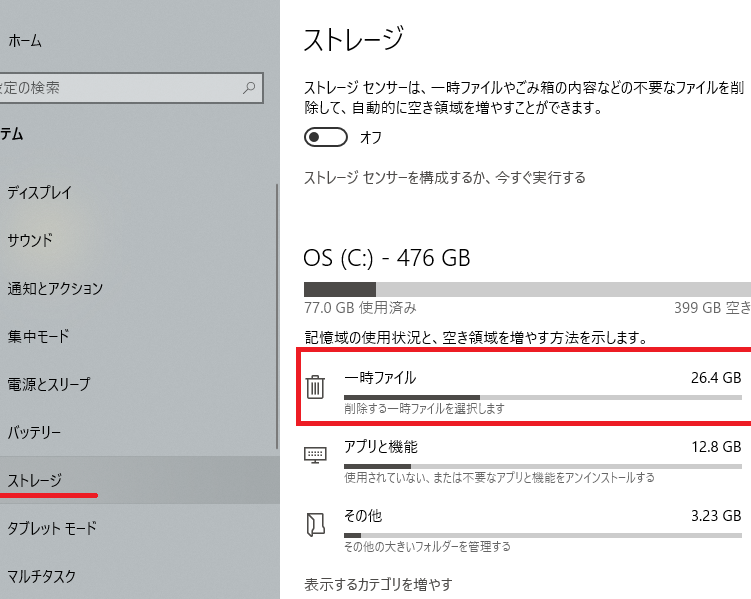Viewport: 751px width, 599px height.
Task: Go to ホーム in the sidebar
Action: (x=25, y=41)
